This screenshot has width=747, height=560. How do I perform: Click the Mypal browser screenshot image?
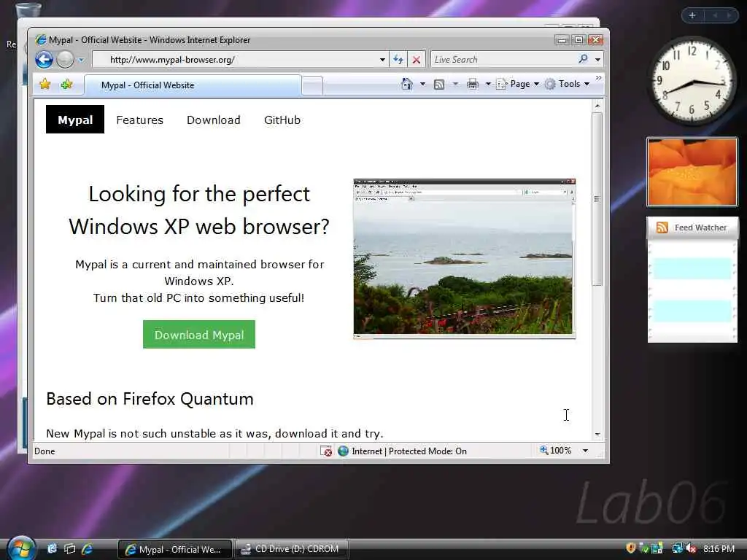[x=465, y=259]
